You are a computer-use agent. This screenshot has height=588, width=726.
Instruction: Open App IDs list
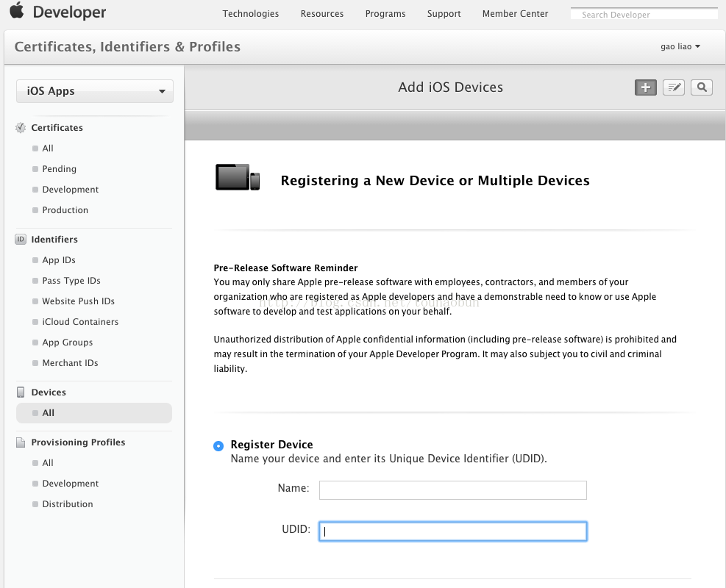point(59,260)
